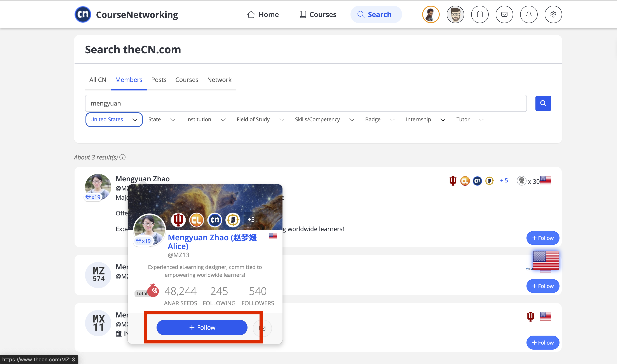Open the bearded-man avatar with glasses
This screenshot has width=617, height=364.
click(455, 14)
